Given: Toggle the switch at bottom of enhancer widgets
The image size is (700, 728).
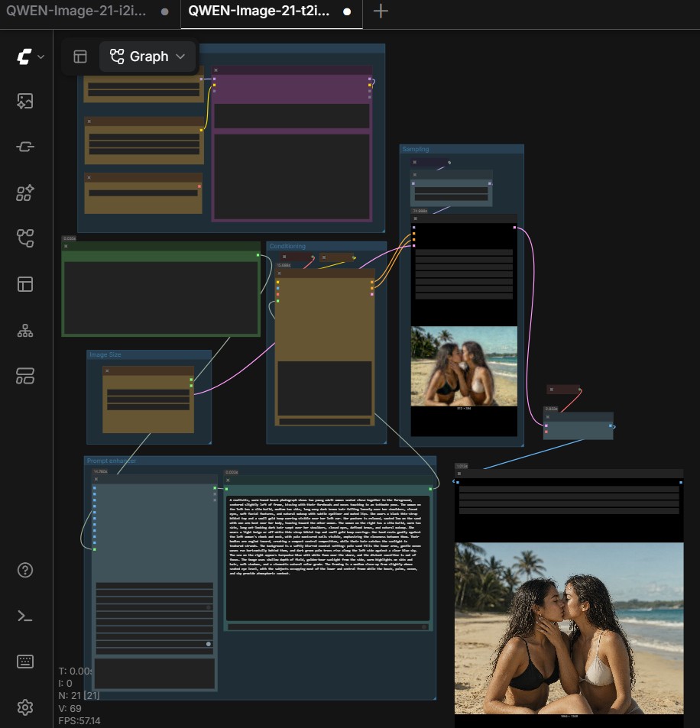Looking at the screenshot, I should 209,644.
